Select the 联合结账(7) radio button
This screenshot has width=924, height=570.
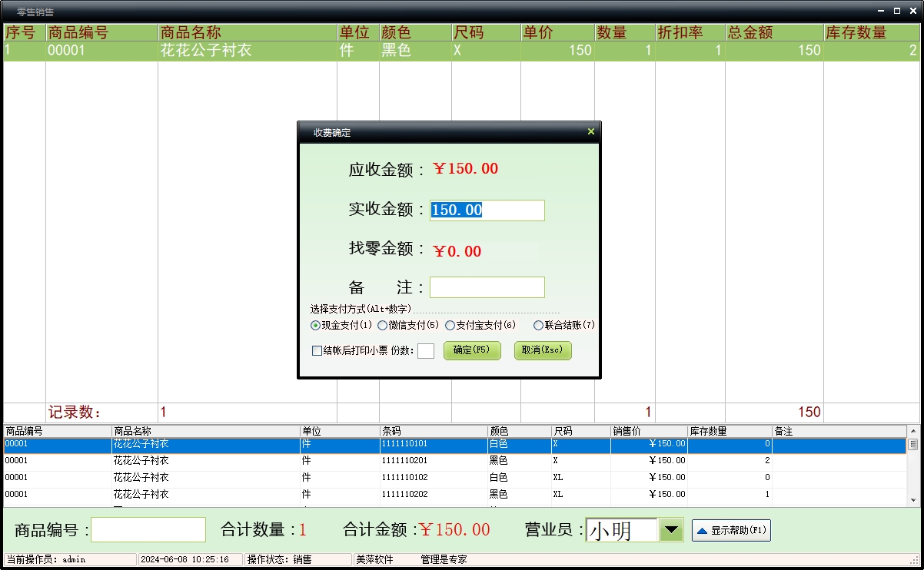538,326
